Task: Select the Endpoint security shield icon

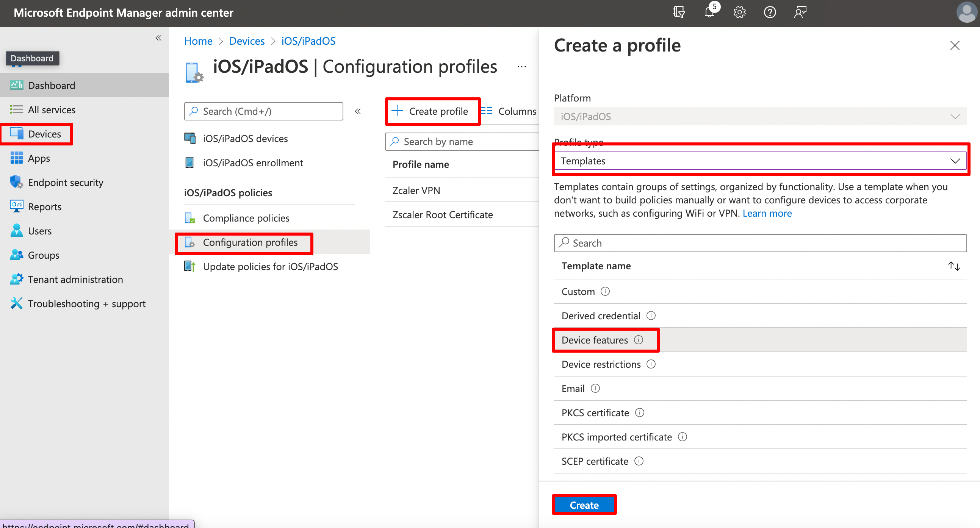Action: pyautogui.click(x=16, y=182)
